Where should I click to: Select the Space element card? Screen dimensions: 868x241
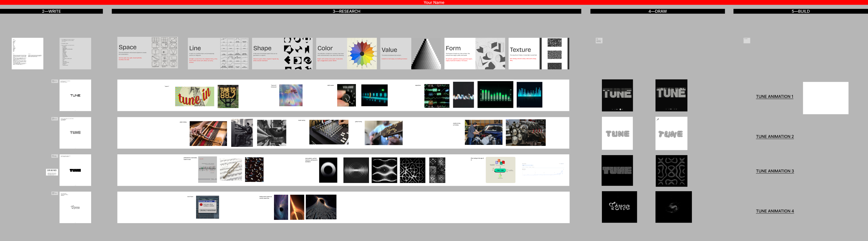(148, 53)
